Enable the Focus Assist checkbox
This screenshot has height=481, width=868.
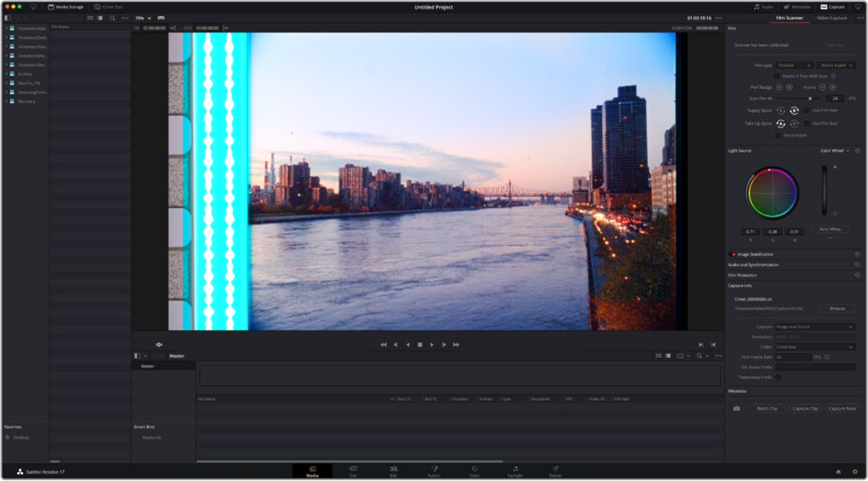pyautogui.click(x=778, y=135)
